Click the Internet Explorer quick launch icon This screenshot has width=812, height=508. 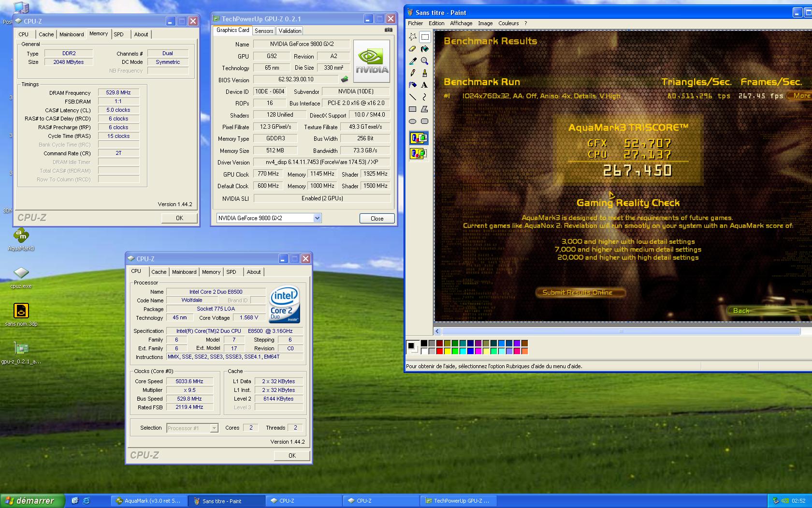[87, 501]
